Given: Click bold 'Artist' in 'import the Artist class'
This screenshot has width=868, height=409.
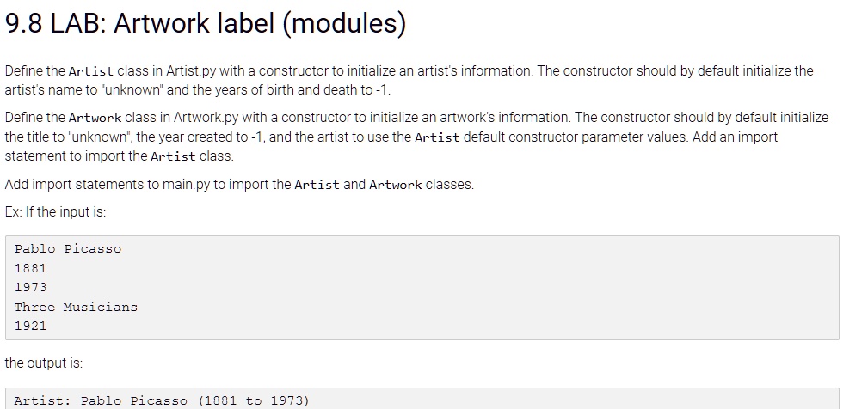Looking at the screenshot, I should pyautogui.click(x=173, y=156).
